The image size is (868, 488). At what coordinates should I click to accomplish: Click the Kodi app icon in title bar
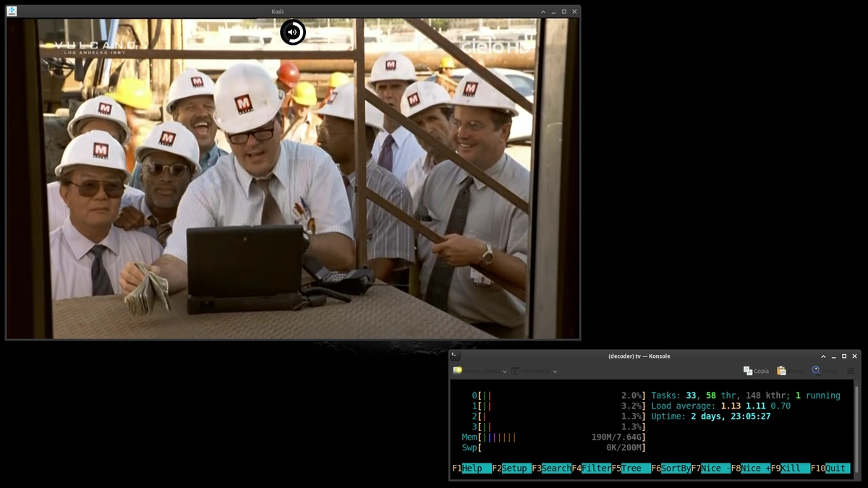[12, 12]
